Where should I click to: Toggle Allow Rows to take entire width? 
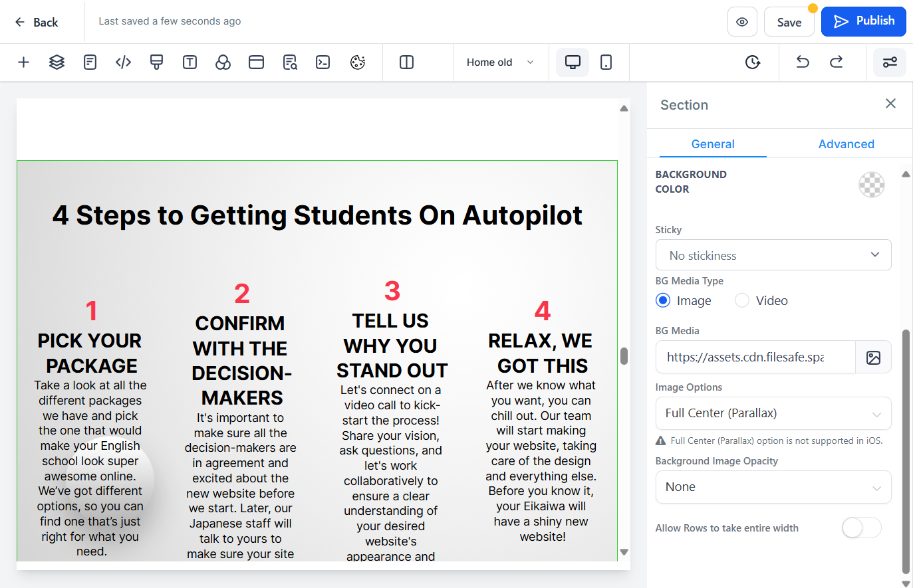[x=861, y=528]
